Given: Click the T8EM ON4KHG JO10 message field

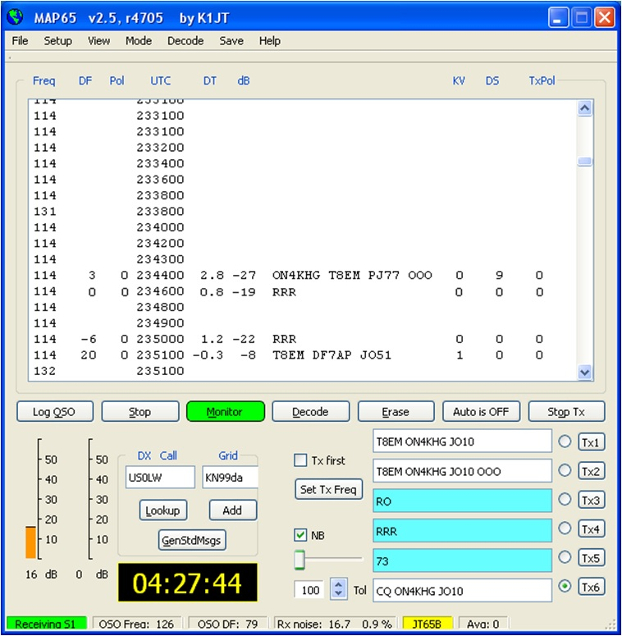Looking at the screenshot, I should 462,441.
